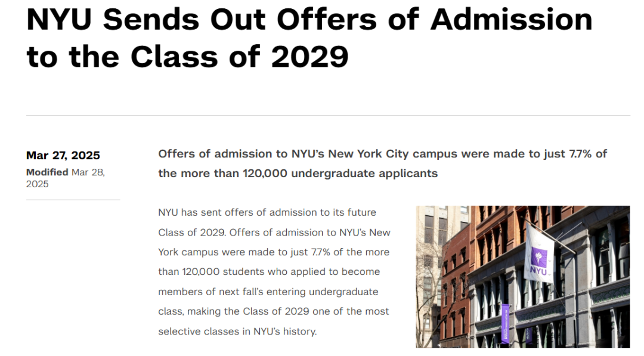Open the NYU building photo
The image size is (644, 356).
pyautogui.click(x=522, y=277)
